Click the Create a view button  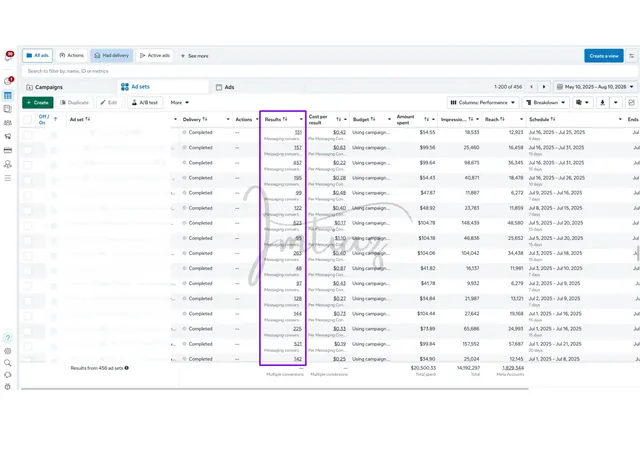[x=604, y=56]
